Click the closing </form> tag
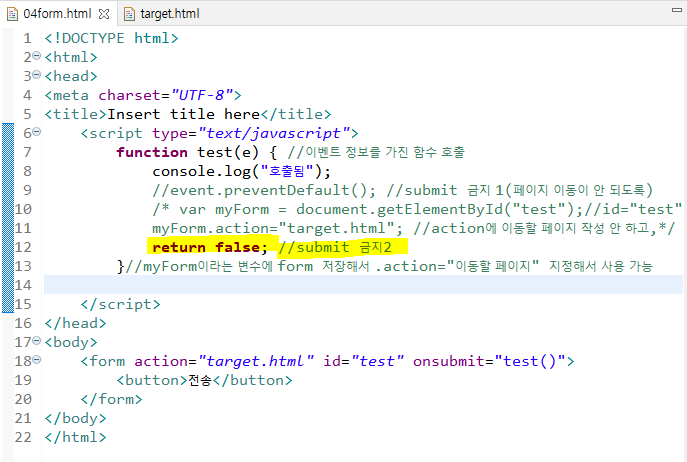 coord(112,399)
